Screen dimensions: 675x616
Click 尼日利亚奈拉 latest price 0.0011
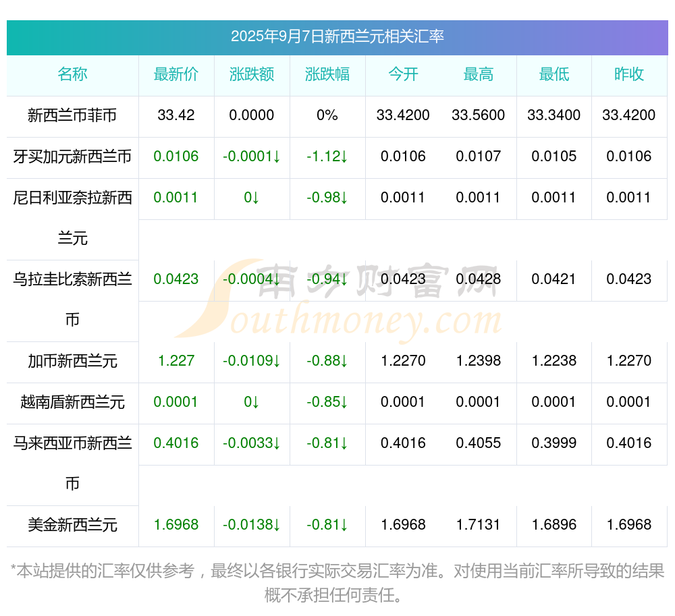(x=175, y=198)
